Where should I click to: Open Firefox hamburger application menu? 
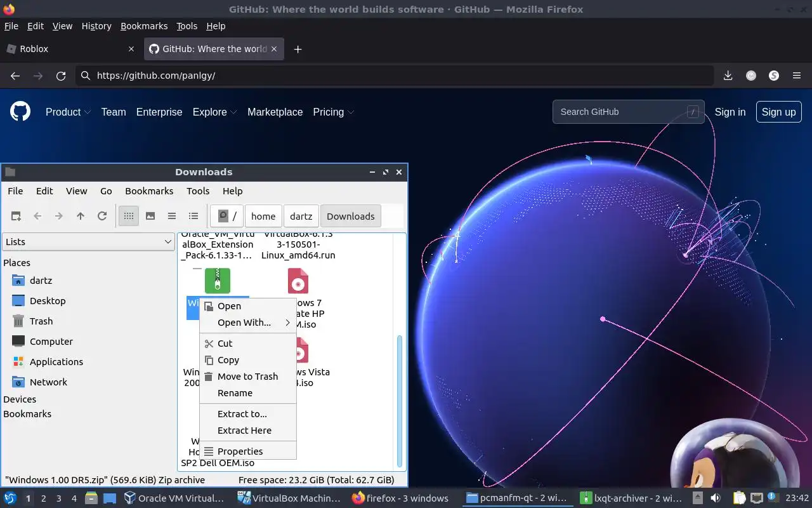click(797, 76)
